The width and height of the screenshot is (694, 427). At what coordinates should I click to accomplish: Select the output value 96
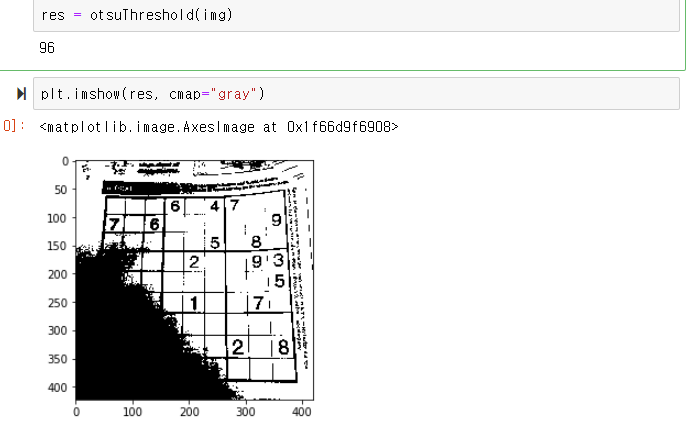[x=47, y=48]
